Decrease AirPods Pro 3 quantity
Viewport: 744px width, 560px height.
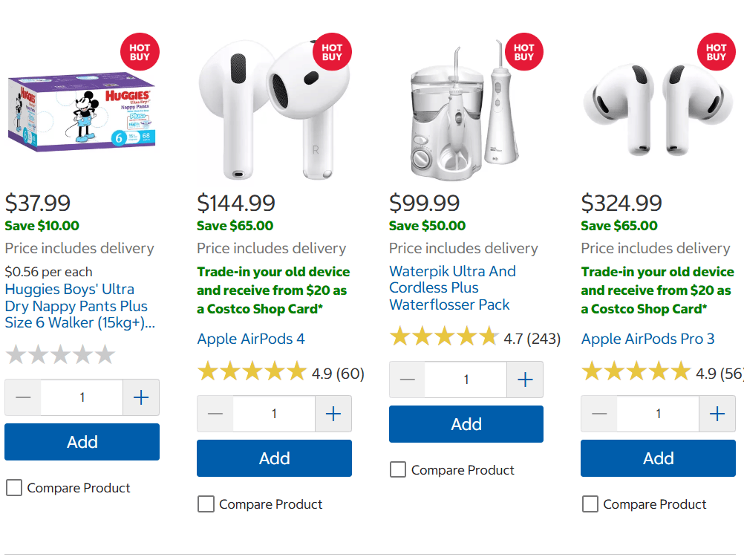coord(599,414)
